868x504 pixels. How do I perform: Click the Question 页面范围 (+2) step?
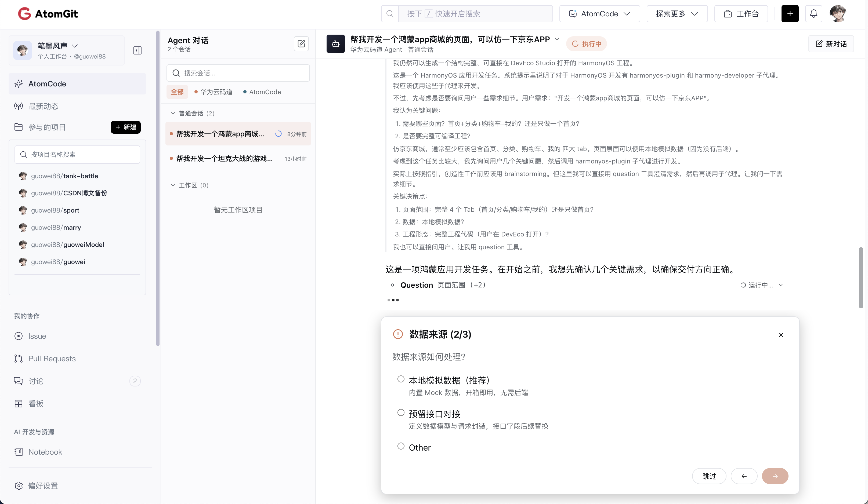(x=443, y=285)
